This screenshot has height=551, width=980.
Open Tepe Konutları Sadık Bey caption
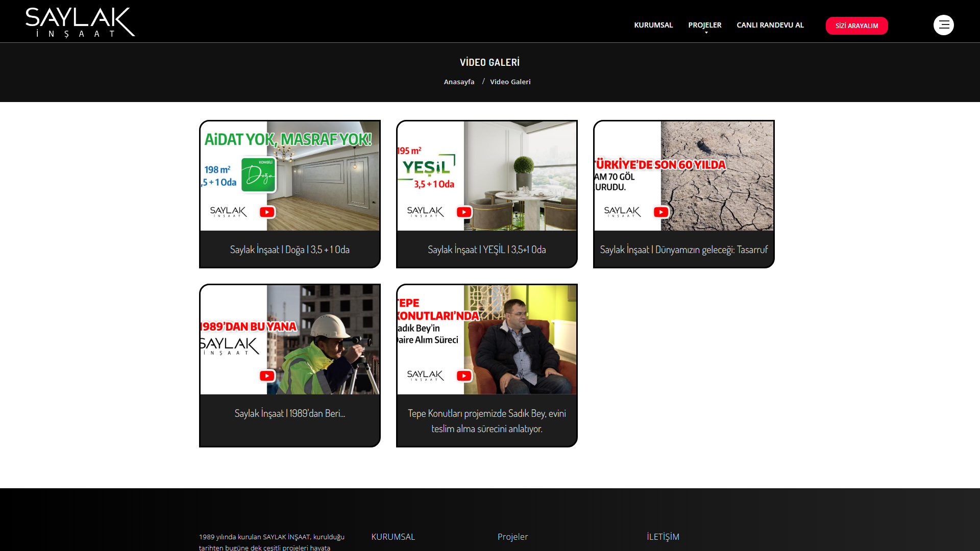click(x=486, y=421)
